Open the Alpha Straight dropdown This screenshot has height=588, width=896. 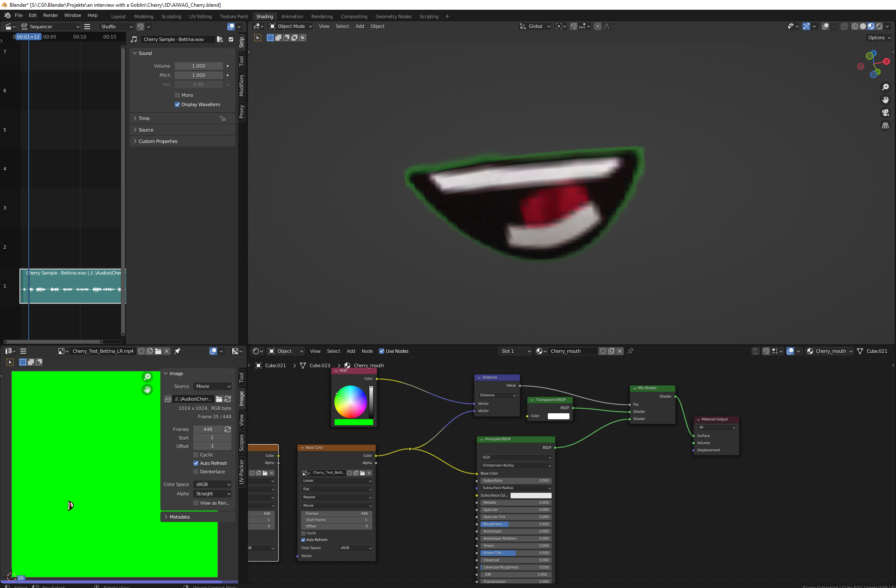[212, 494]
